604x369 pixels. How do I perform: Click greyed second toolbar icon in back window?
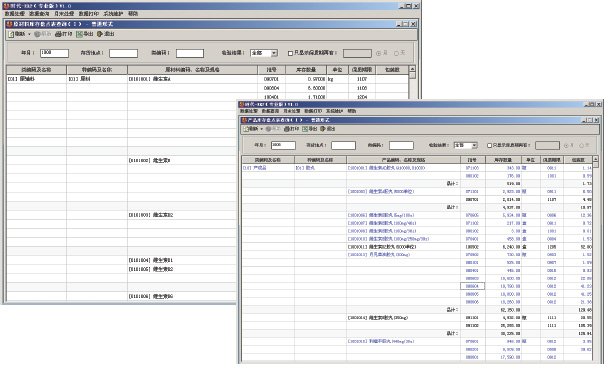click(37, 34)
